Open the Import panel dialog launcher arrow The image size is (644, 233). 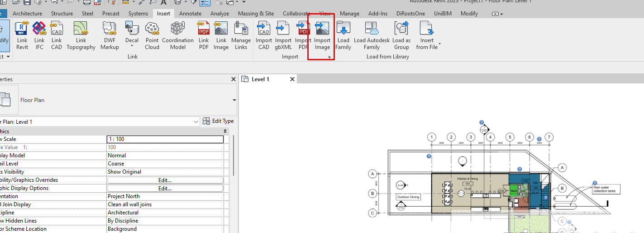pos(329,57)
